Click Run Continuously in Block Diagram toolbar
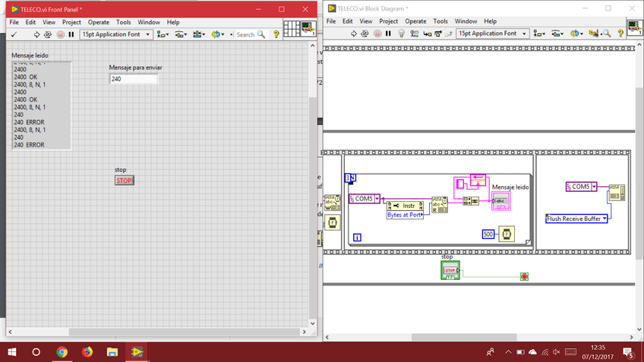 coord(365,33)
